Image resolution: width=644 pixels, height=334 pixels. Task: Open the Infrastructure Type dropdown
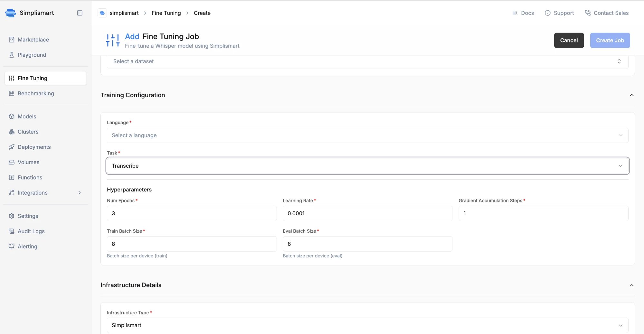tap(367, 325)
